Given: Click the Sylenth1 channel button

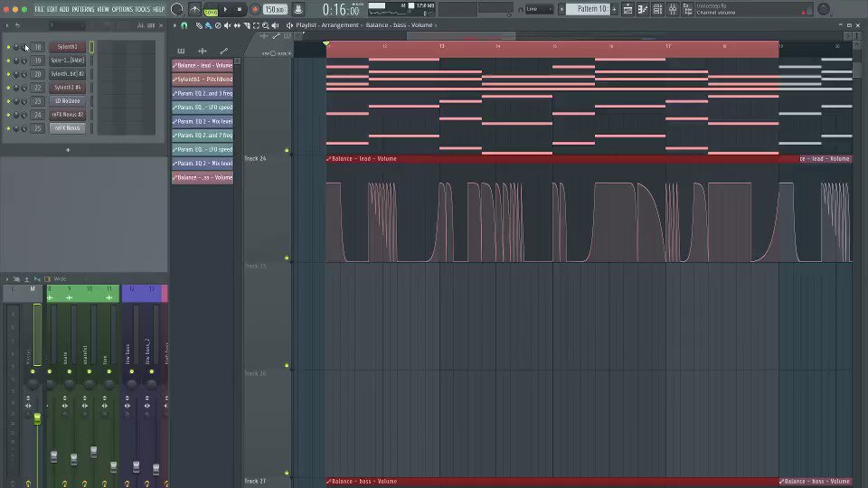Looking at the screenshot, I should [68, 47].
